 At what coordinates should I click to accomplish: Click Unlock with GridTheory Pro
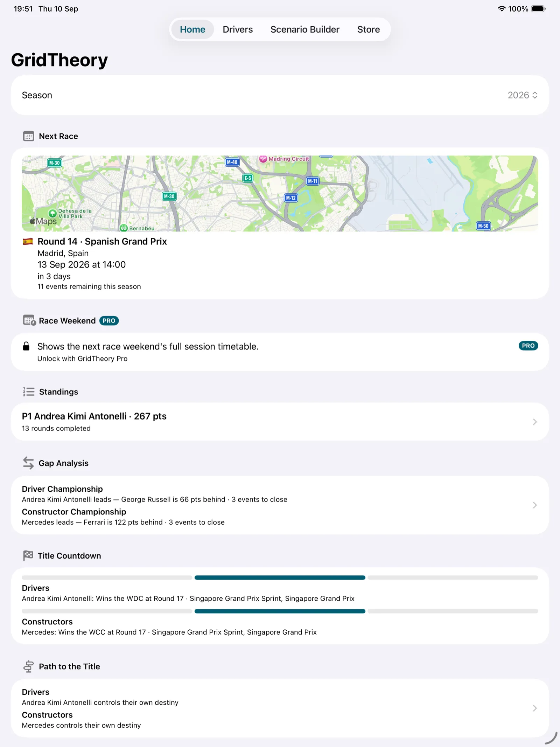(83, 359)
